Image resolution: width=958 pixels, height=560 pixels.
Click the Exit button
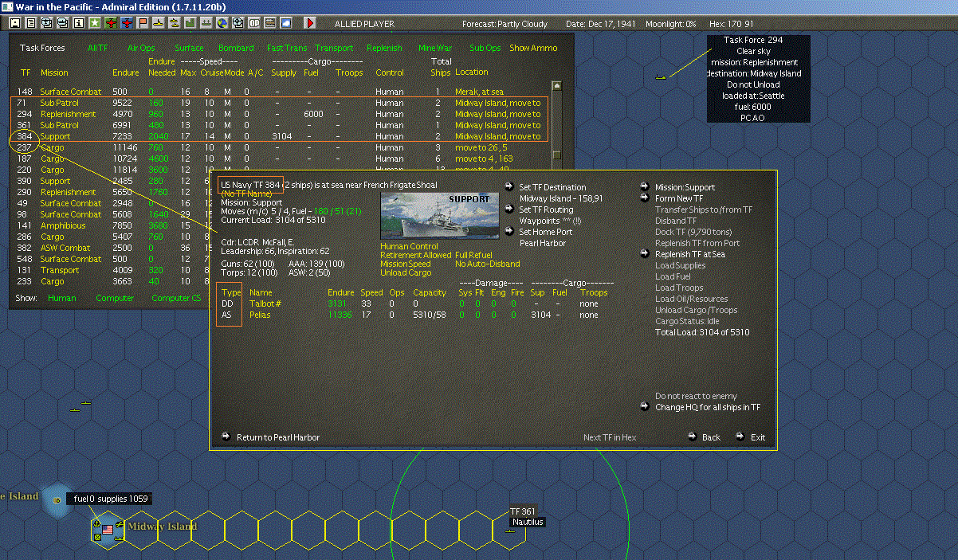[x=757, y=437]
